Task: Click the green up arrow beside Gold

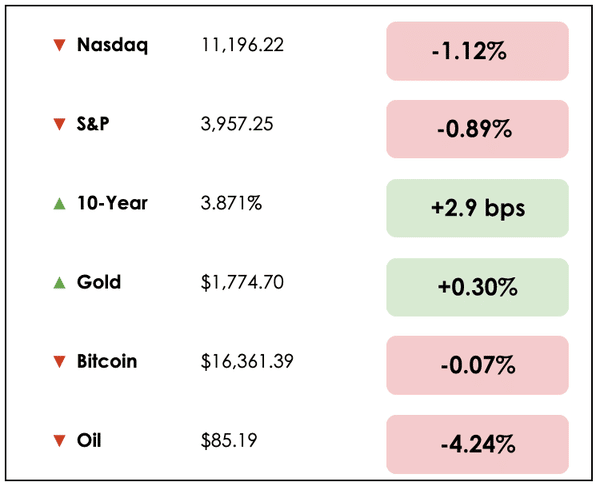Action: tap(59, 283)
